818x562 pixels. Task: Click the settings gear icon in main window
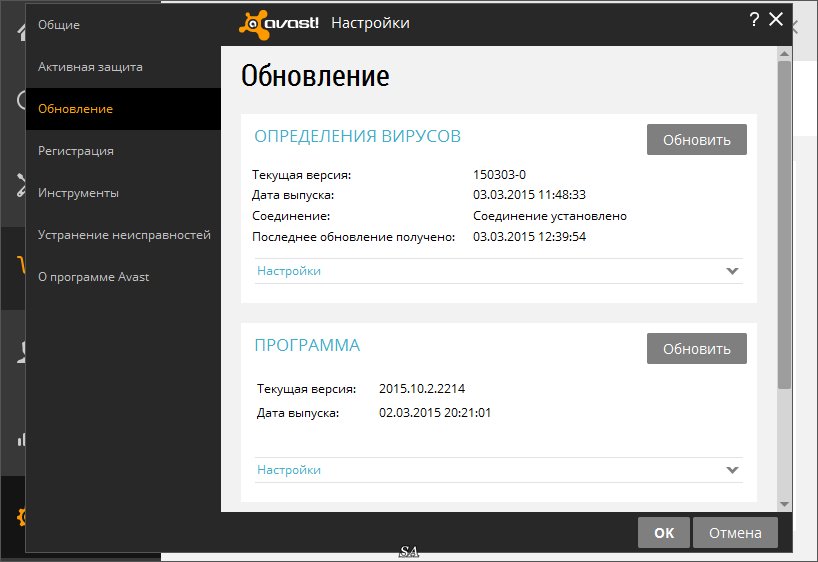pos(21,517)
